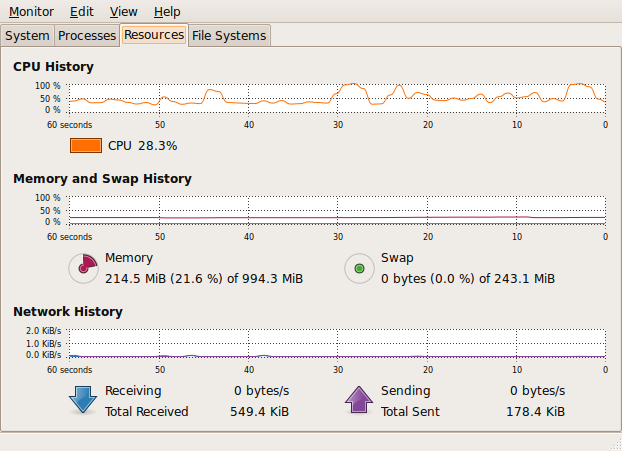Viewport: 622px width, 451px height.
Task: Click Total Sent value 178.4 KiB
Action: [536, 411]
